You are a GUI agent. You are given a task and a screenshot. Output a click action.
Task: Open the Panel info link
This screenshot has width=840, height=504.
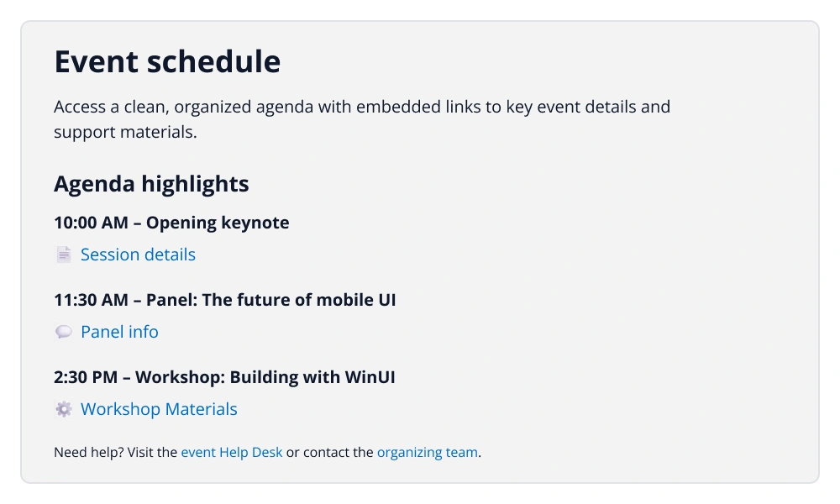pyautogui.click(x=119, y=332)
